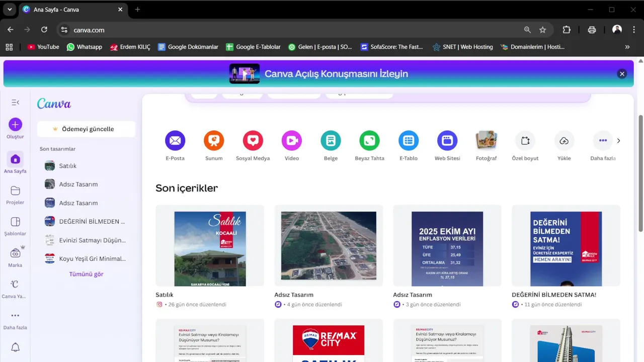Image resolution: width=644 pixels, height=362 pixels.
Task: Open site information icon in address bar
Action: (x=64, y=30)
